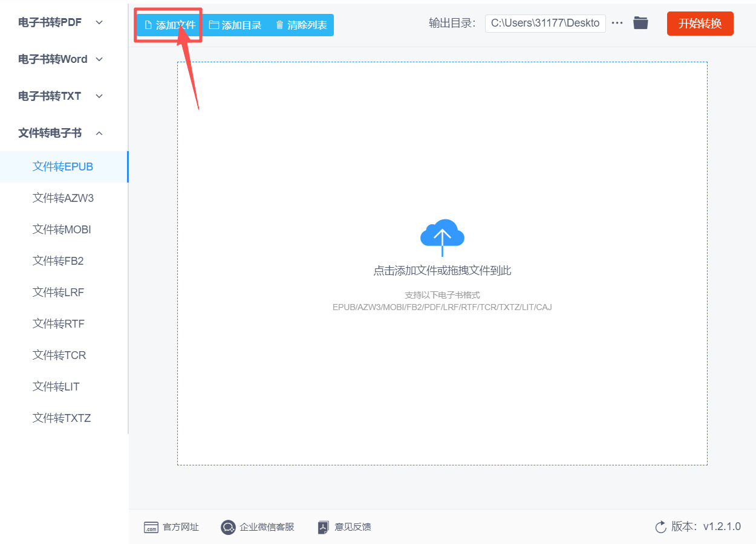Select 文件转TXTZ in the sidebar
The width and height of the screenshot is (756, 544).
[x=64, y=418]
